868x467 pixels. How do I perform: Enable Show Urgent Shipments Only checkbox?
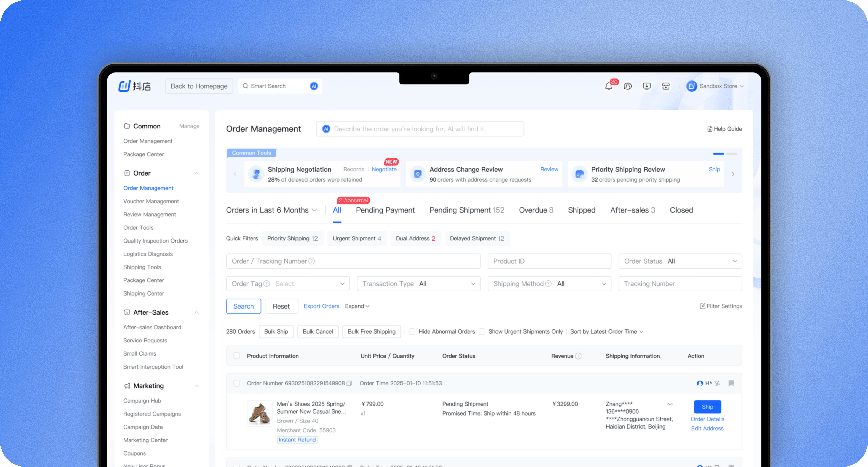click(x=482, y=332)
